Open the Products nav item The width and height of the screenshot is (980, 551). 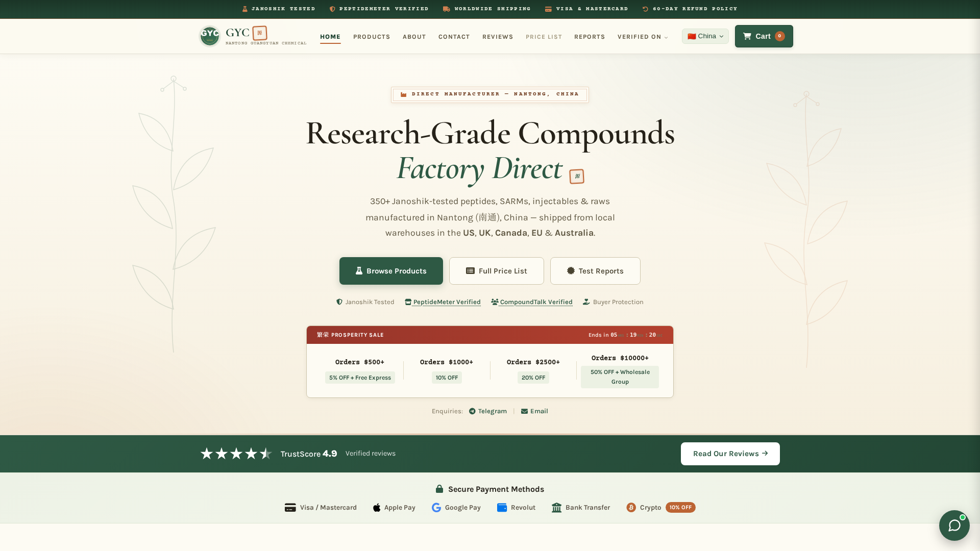click(372, 37)
